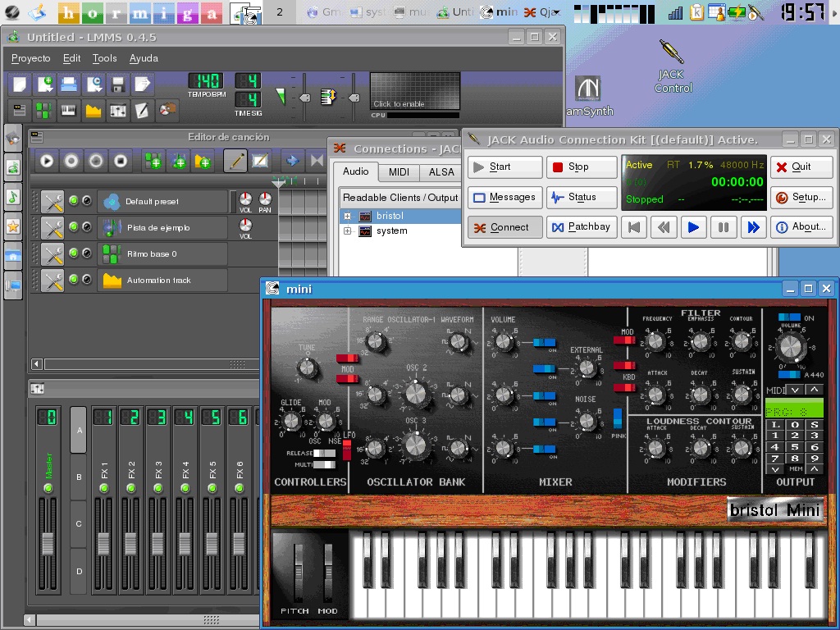Select the edit mode icon in song editor
The height and width of the screenshot is (630, 840).
tap(260, 161)
